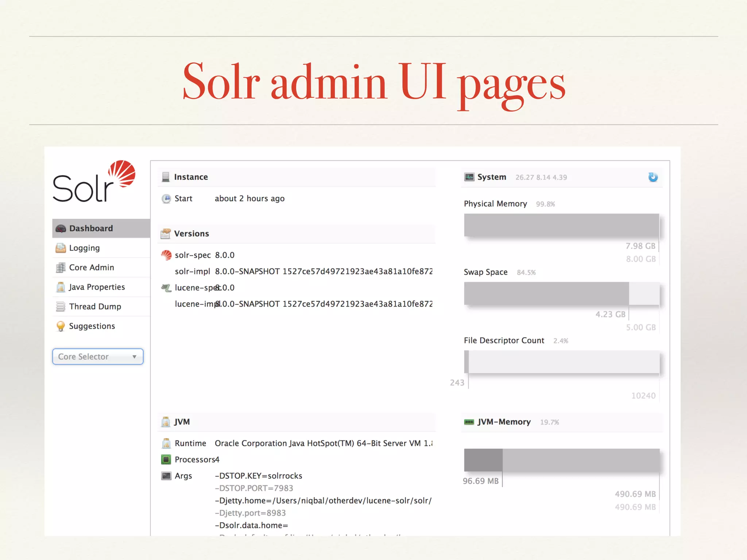Open the Thread Dump page
Viewport: 747px width, 560px height.
(x=101, y=307)
